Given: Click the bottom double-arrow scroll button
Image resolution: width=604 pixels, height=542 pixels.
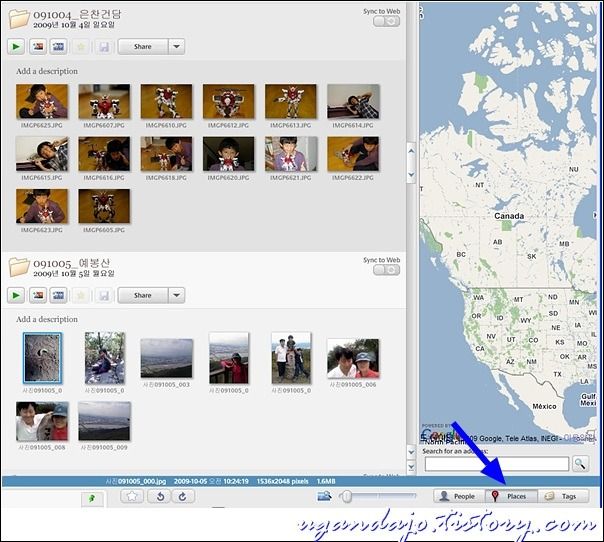Looking at the screenshot, I should click(x=411, y=467).
